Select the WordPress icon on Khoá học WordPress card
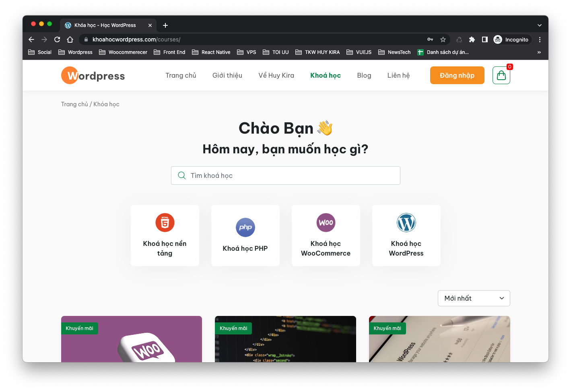The height and width of the screenshot is (392, 571). (406, 223)
